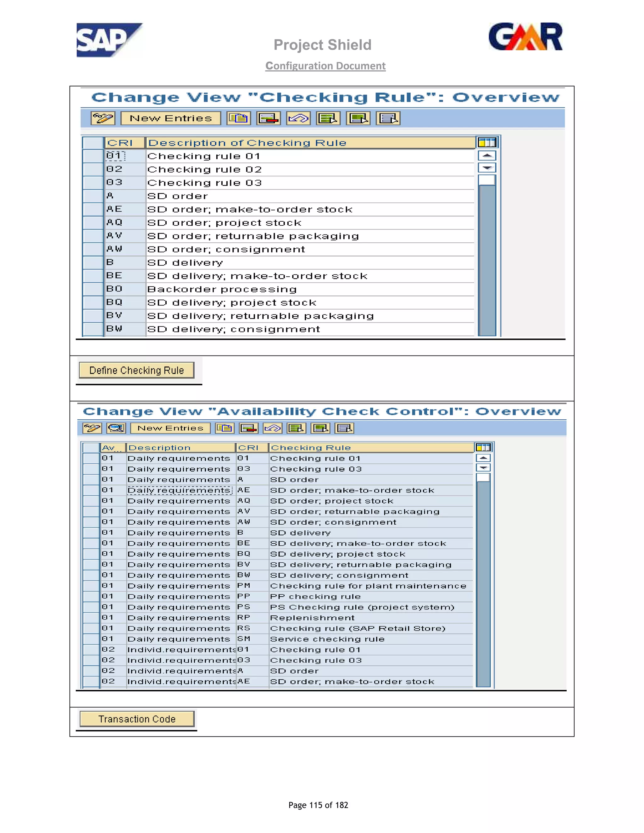Click PP checking rule cell
Viewport: 644px width, 833px height.
pos(371,597)
